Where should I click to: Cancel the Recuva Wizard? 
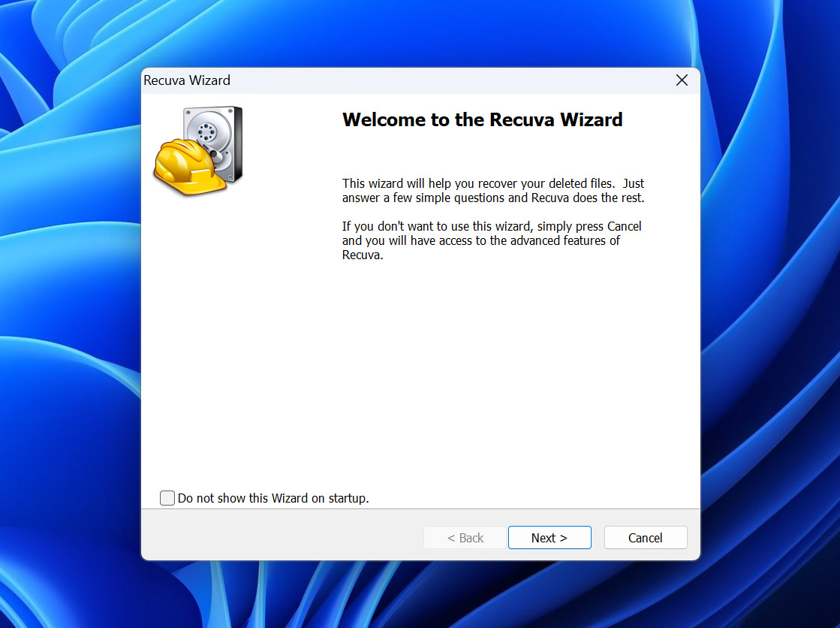point(645,537)
